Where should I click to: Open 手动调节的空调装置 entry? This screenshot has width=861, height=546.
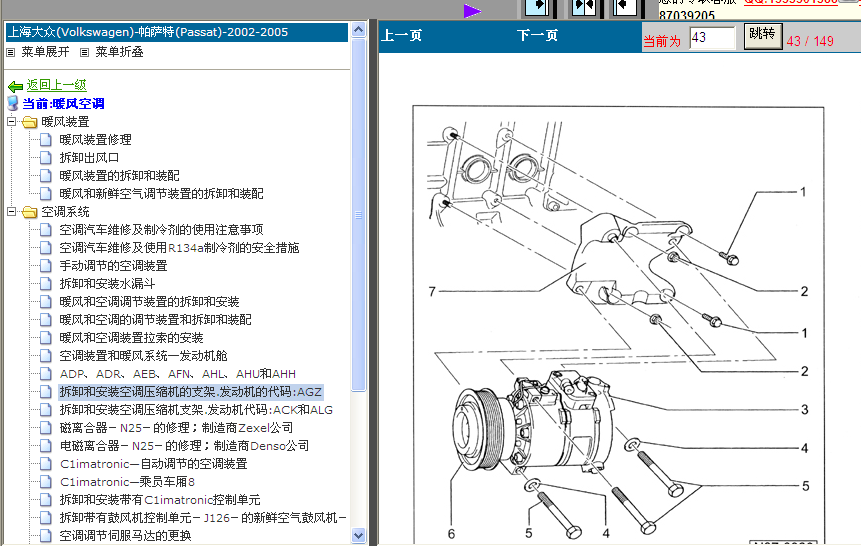pos(114,266)
